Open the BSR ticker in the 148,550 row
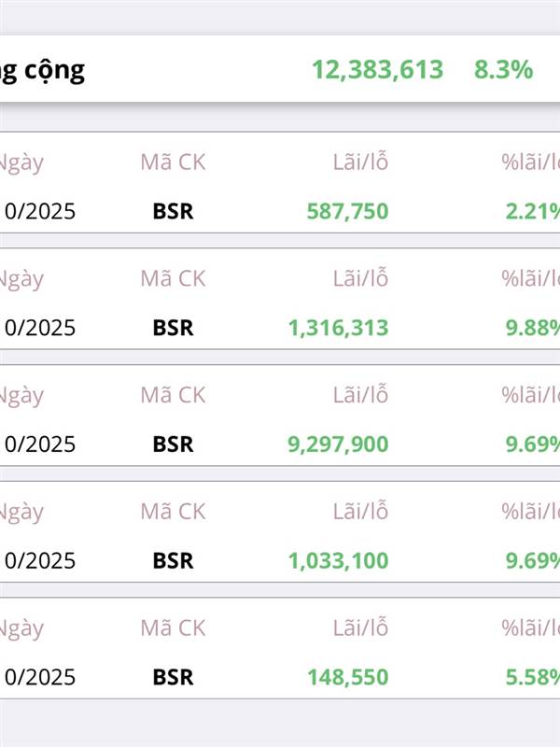560x747 pixels. [x=173, y=677]
